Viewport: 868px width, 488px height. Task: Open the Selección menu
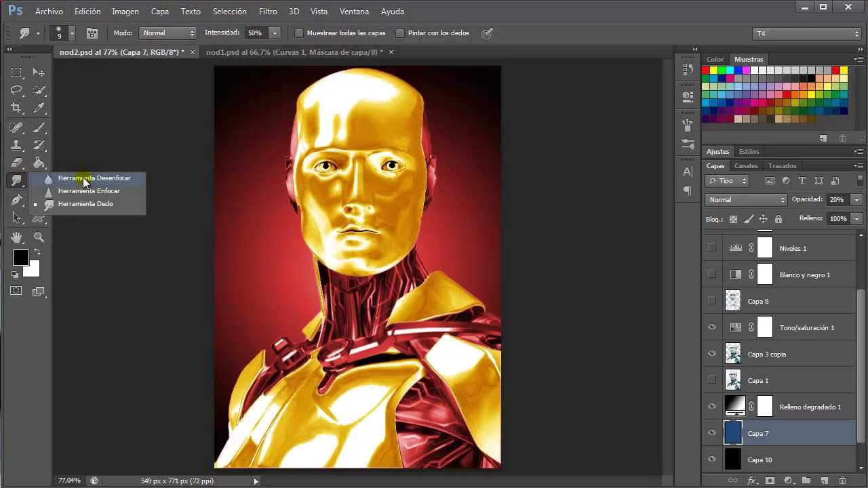[229, 12]
